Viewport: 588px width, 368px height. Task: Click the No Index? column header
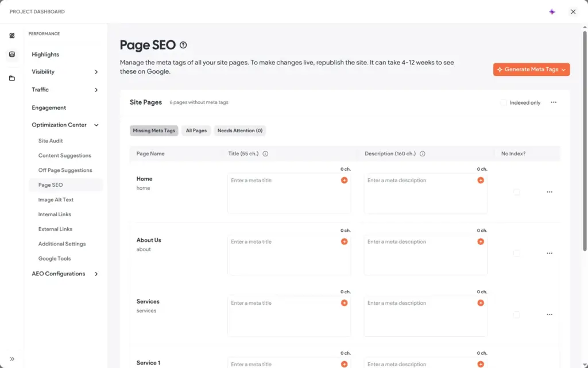pos(513,154)
